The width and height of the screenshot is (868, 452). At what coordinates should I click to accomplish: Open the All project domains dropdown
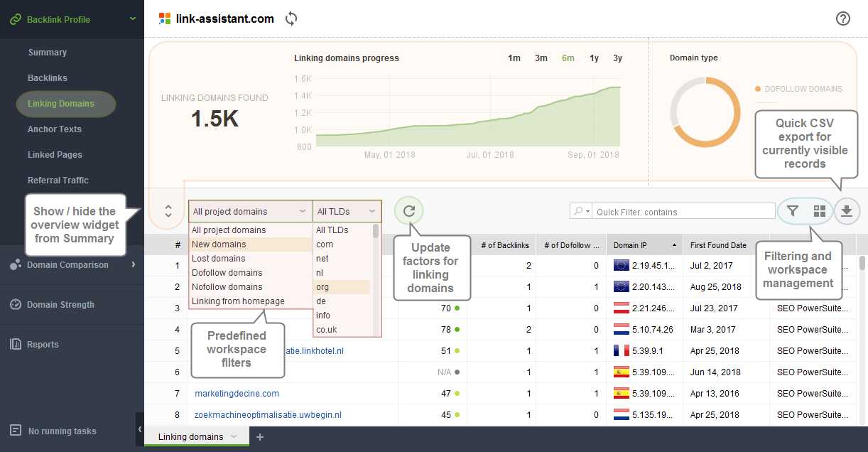(250, 211)
